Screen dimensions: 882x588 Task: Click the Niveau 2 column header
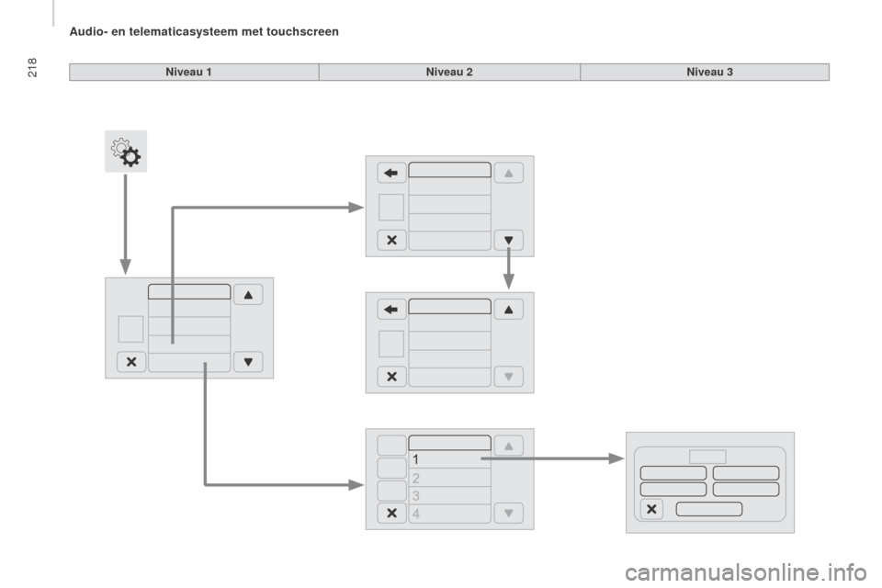coord(449,72)
